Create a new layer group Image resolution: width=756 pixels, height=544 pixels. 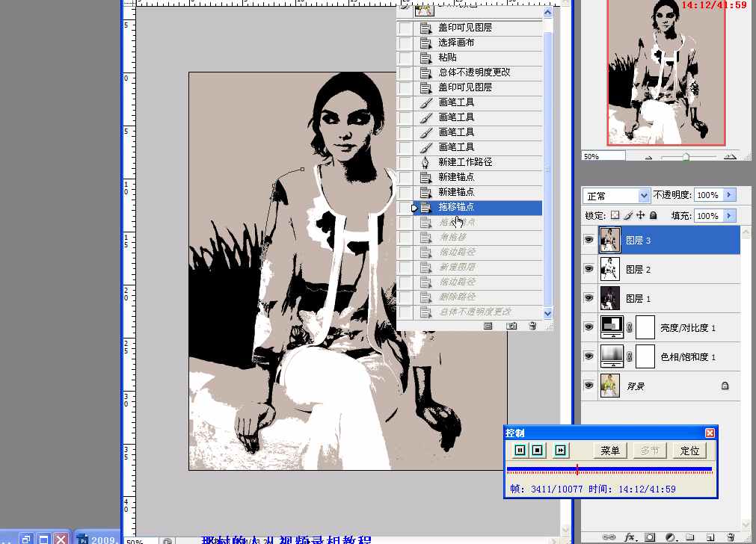(690, 537)
